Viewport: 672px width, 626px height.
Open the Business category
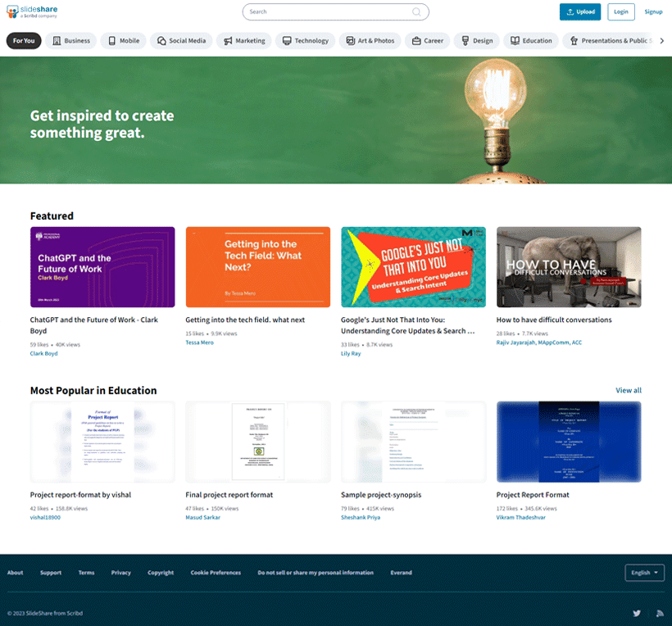tap(71, 41)
